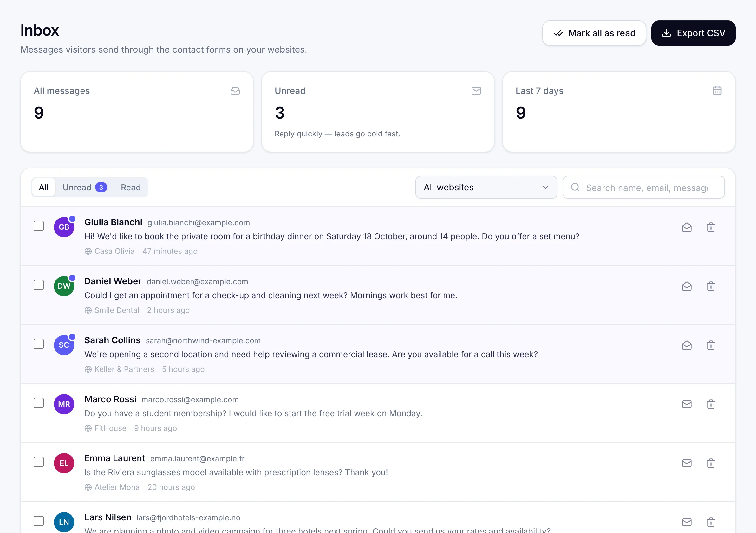Tick the checkbox for Lars Nilsen's message
Screen dimensions: 756x533
tap(38, 521)
